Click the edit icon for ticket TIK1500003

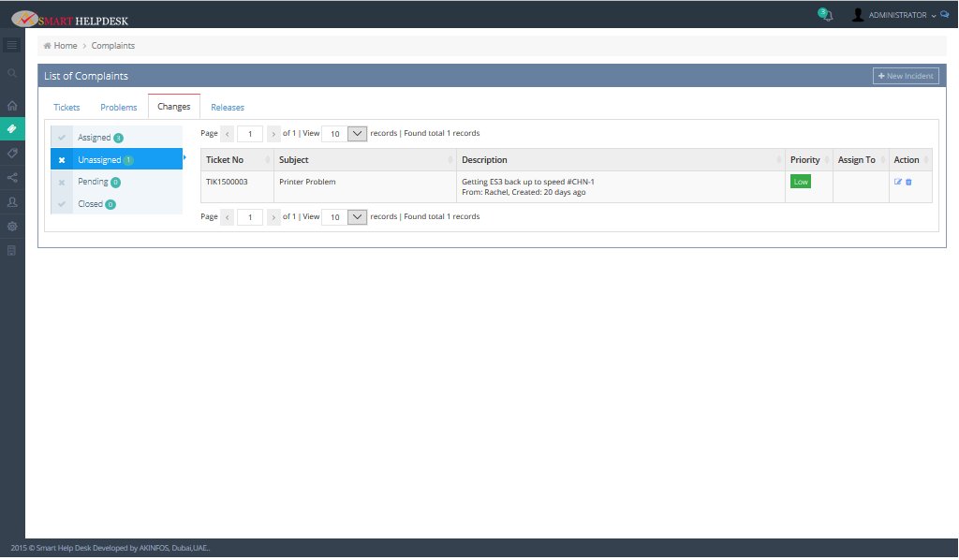[898, 182]
